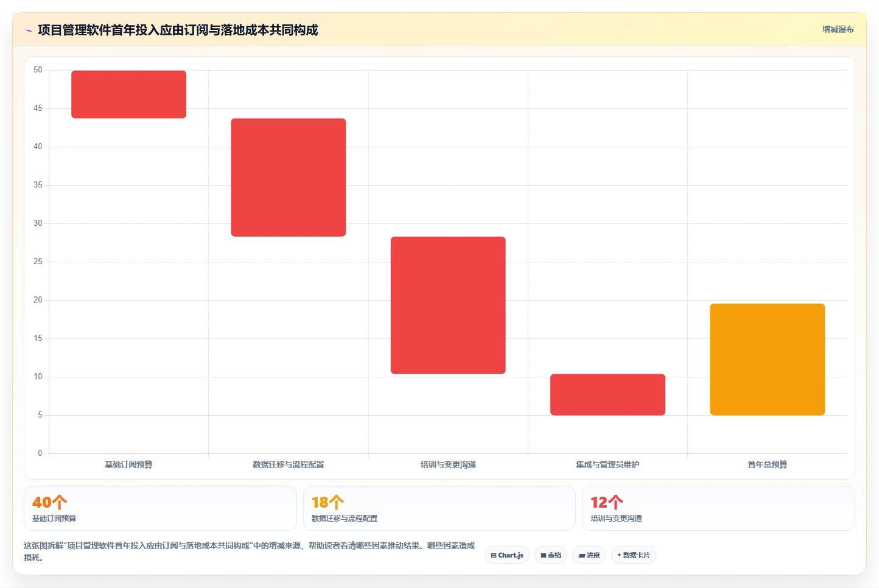Click the y-axis tick value 0
879x588 pixels.
pos(40,453)
